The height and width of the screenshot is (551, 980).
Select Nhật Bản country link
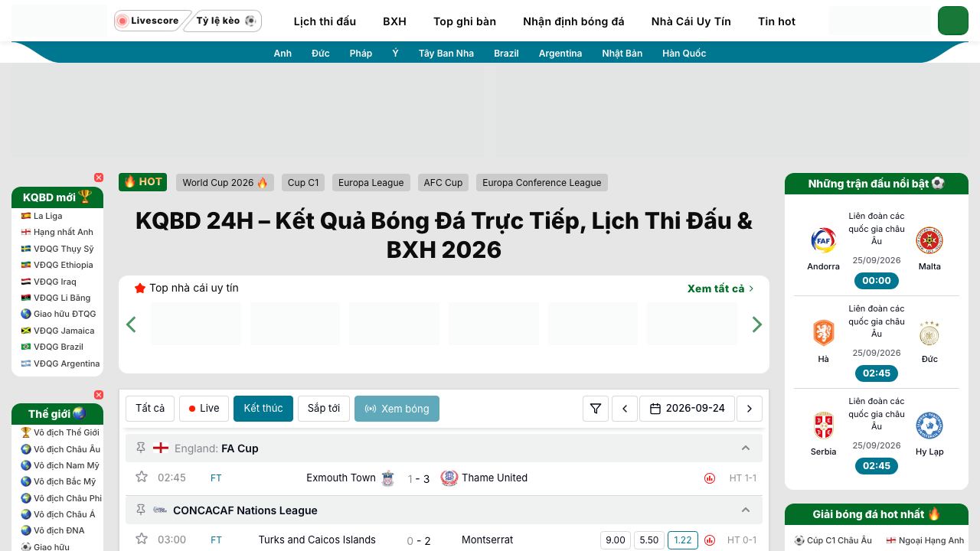[622, 53]
